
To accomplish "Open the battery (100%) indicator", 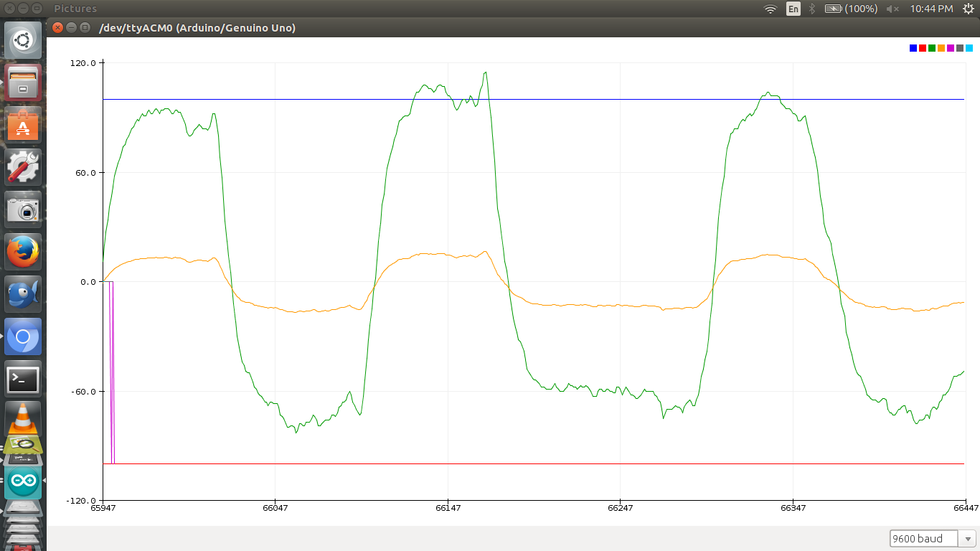I will click(851, 9).
